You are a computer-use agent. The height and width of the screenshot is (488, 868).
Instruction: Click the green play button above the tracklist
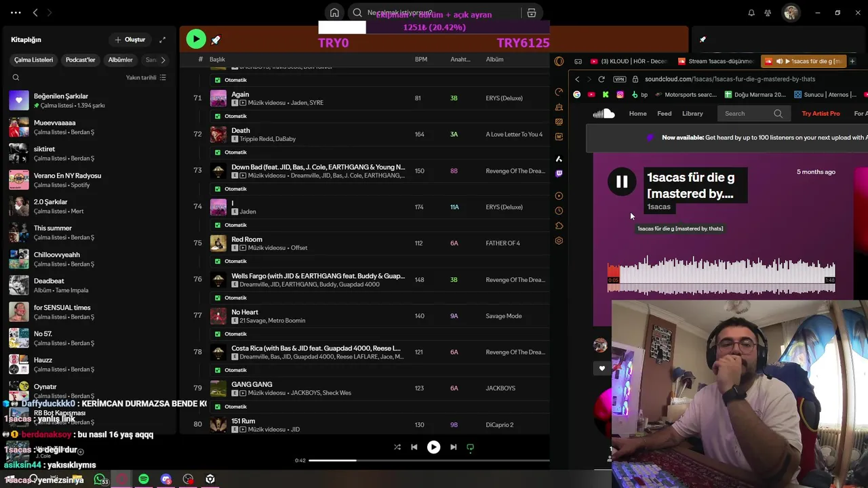196,39
